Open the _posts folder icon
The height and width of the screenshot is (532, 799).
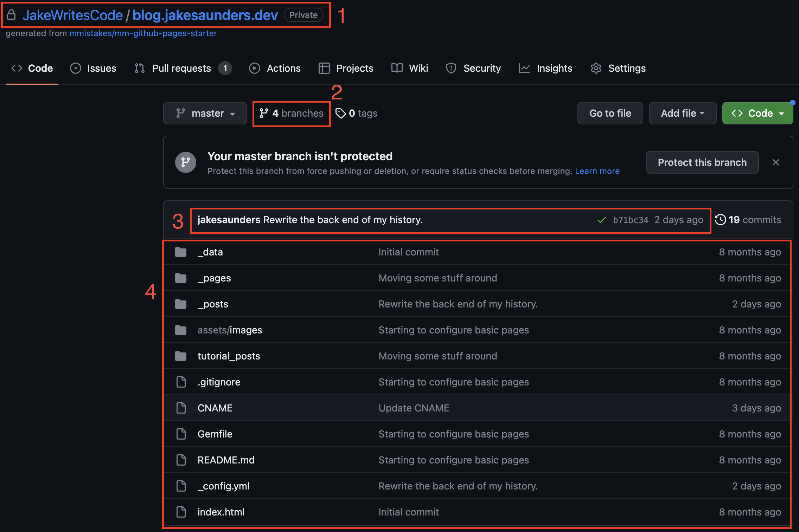coord(180,304)
